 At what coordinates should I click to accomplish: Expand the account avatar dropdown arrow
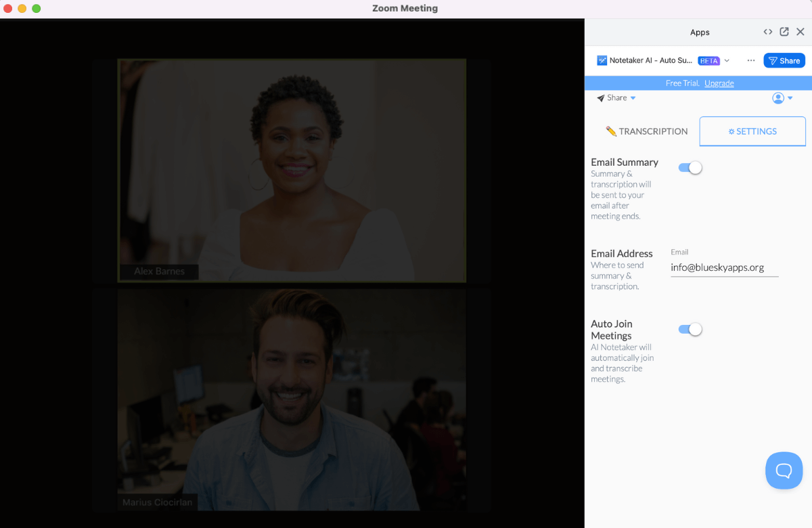point(790,97)
